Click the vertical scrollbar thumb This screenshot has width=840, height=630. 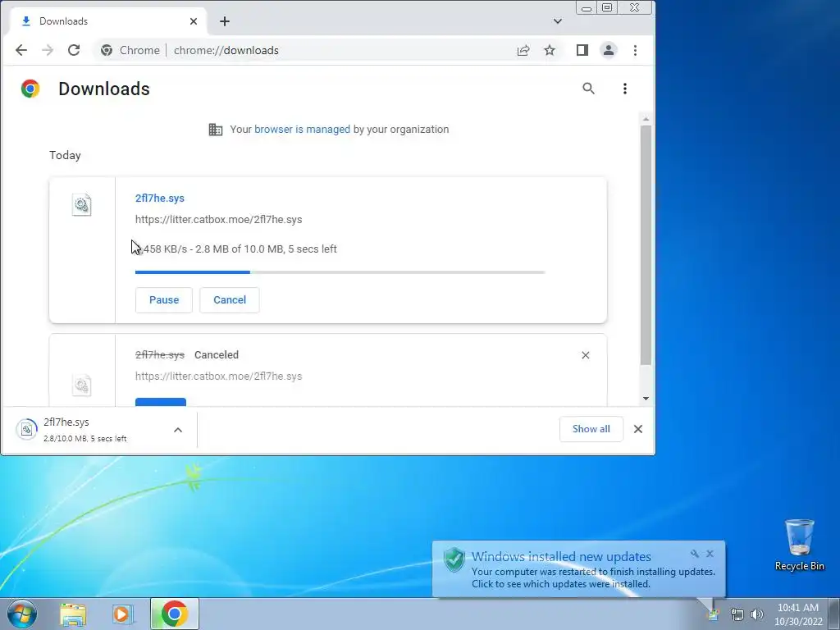click(646, 245)
